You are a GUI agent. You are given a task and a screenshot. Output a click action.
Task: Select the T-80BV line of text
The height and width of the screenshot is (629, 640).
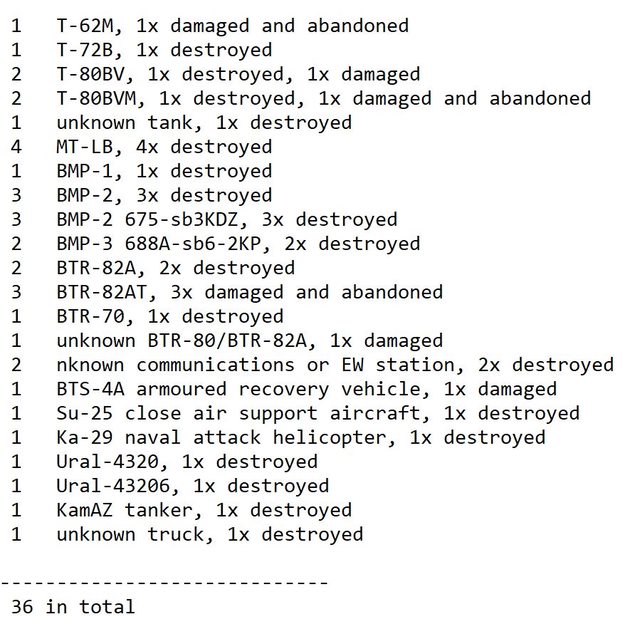(238, 74)
